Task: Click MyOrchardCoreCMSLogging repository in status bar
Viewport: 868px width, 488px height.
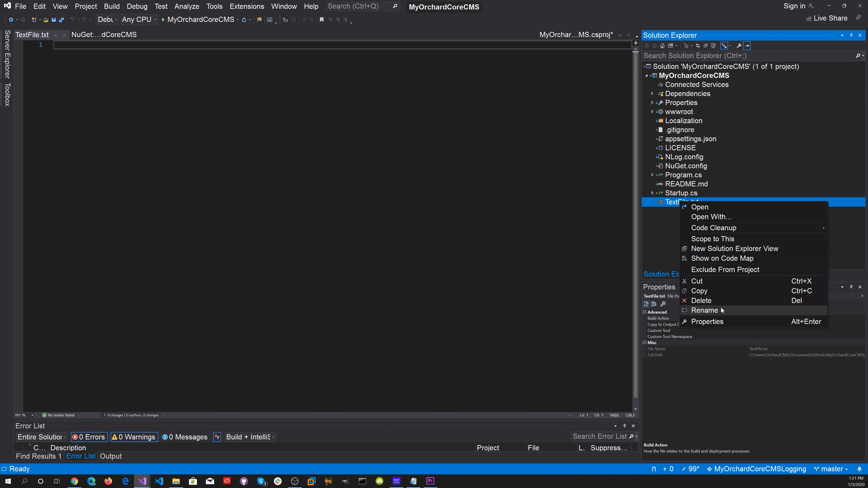Action: pyautogui.click(x=757, y=469)
